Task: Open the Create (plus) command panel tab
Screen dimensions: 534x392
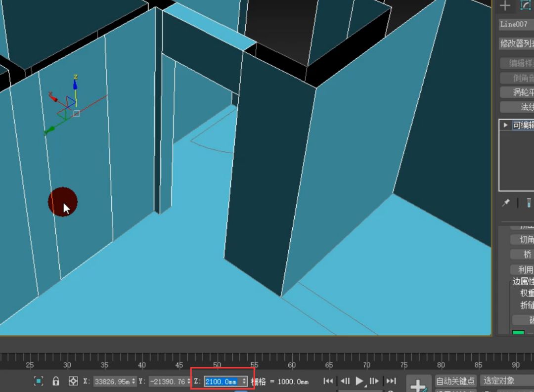Action: coord(505,5)
